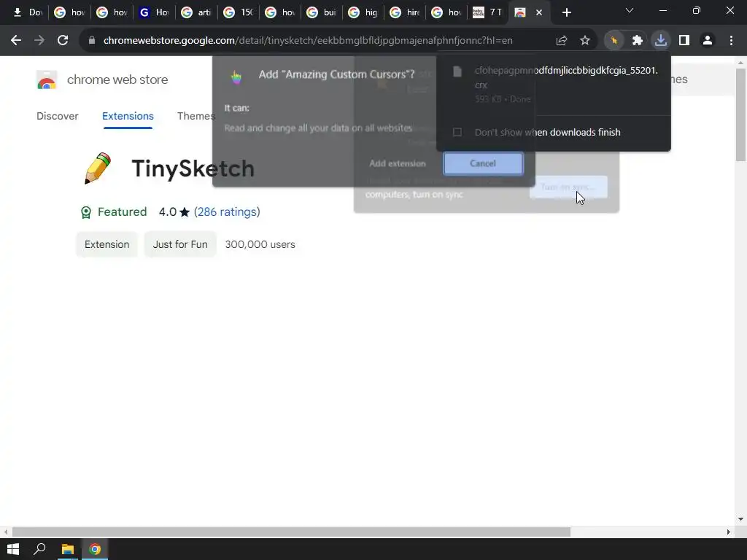Image resolution: width=747 pixels, height=560 pixels.
Task: Close the active Chrome Web Store tab
Action: pyautogui.click(x=539, y=13)
